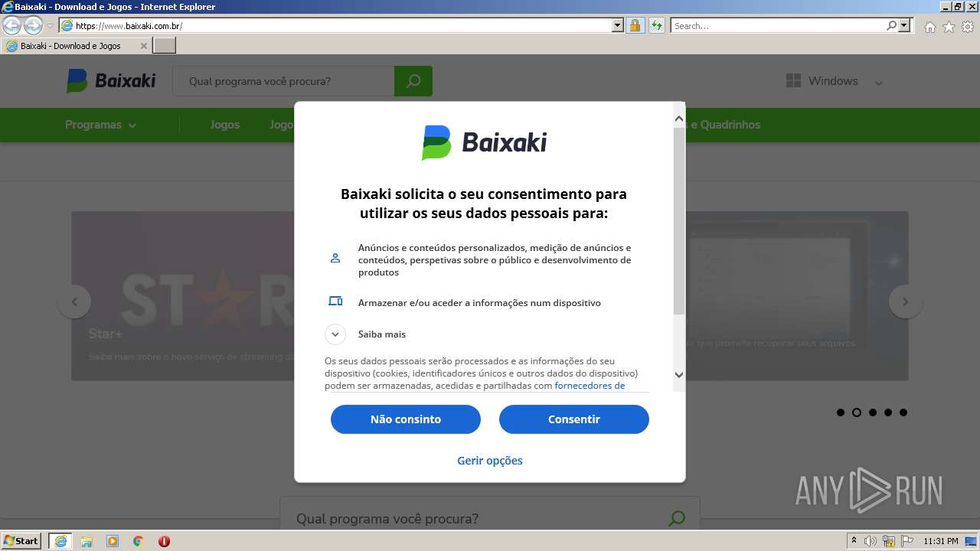Click the IE Forward navigation arrow
980x551 pixels.
pyautogui.click(x=33, y=26)
